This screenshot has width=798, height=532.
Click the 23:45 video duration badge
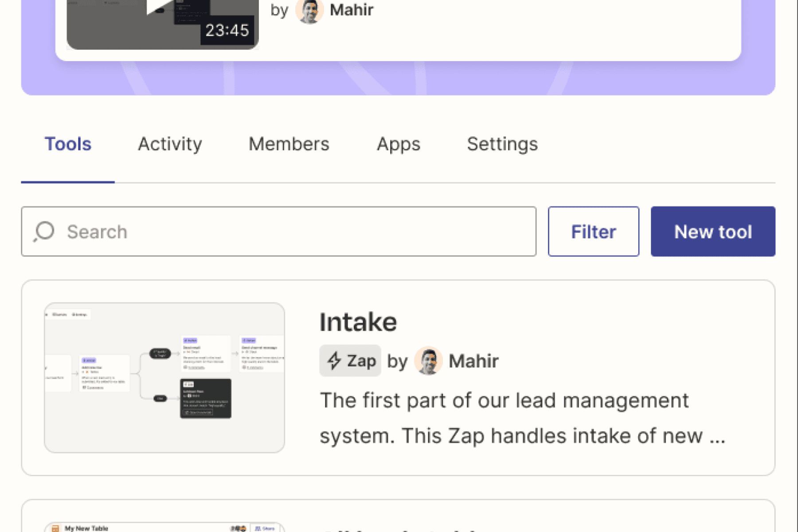click(x=227, y=31)
